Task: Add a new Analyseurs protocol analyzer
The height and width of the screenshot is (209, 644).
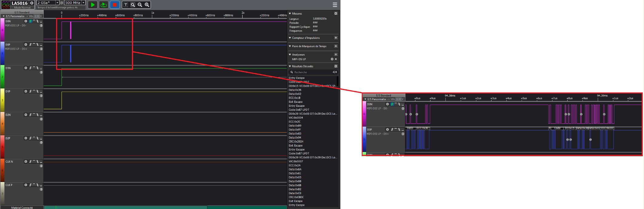Action: click(x=336, y=55)
